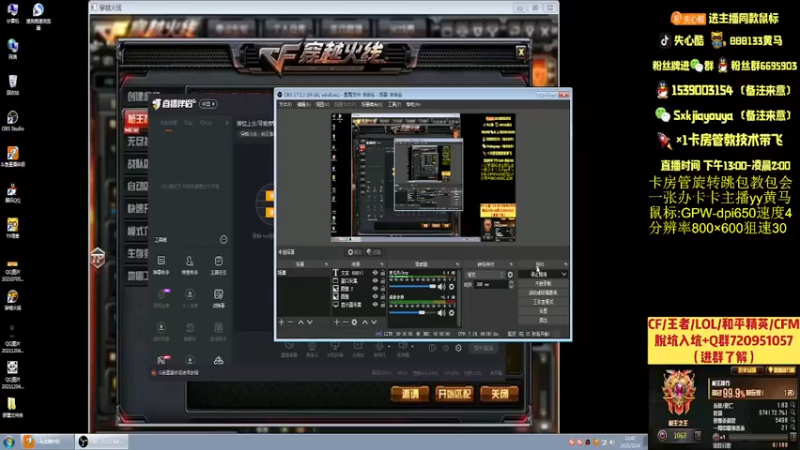Mute the first audio mixer track
The image size is (800, 450).
[441, 287]
